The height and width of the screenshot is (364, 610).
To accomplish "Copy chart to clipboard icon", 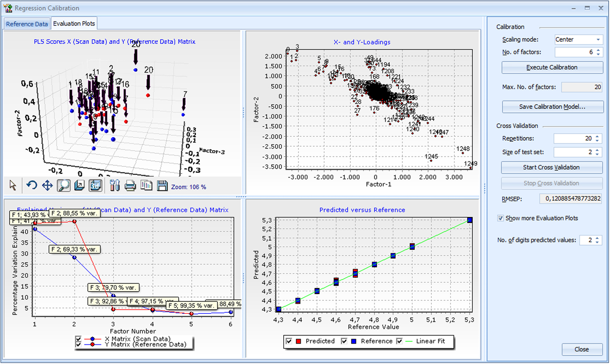I will point(146,185).
